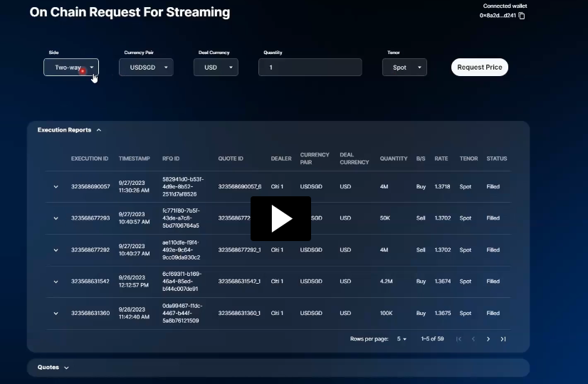Screen dimensions: 588x384
Task: Open the Side Two-way dropdown
Action: pos(71,68)
